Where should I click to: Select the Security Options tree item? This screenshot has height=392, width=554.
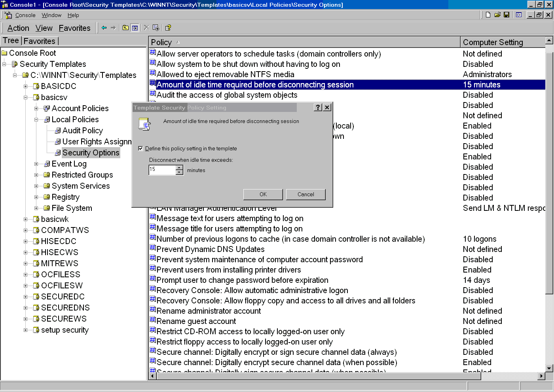point(91,153)
